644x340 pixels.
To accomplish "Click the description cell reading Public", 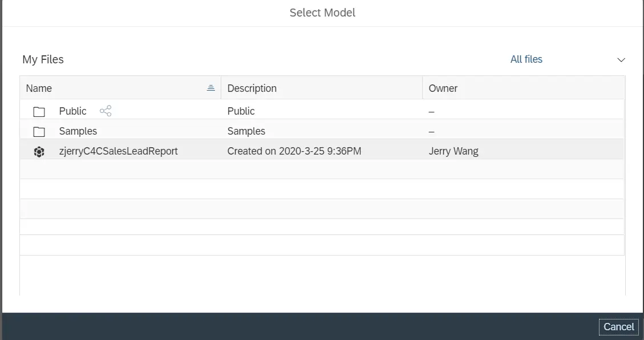I will pyautogui.click(x=241, y=111).
